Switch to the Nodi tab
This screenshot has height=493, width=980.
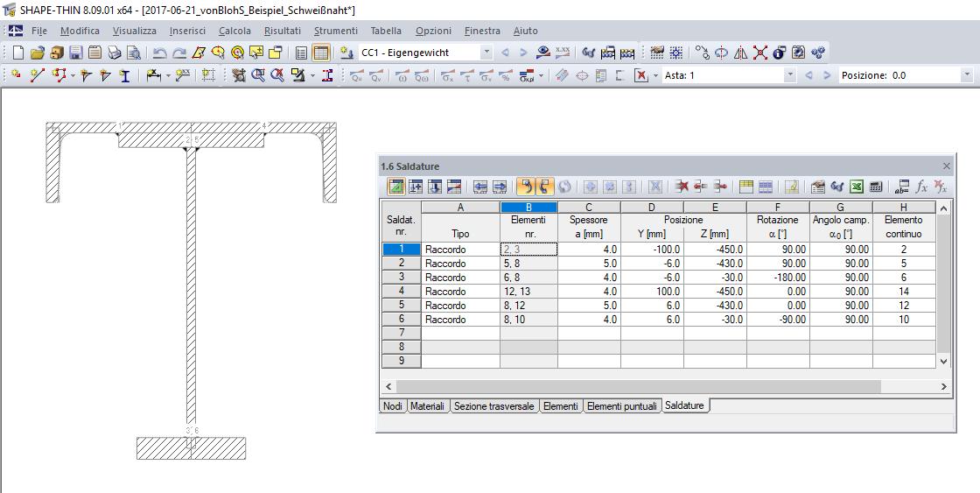[x=393, y=406]
